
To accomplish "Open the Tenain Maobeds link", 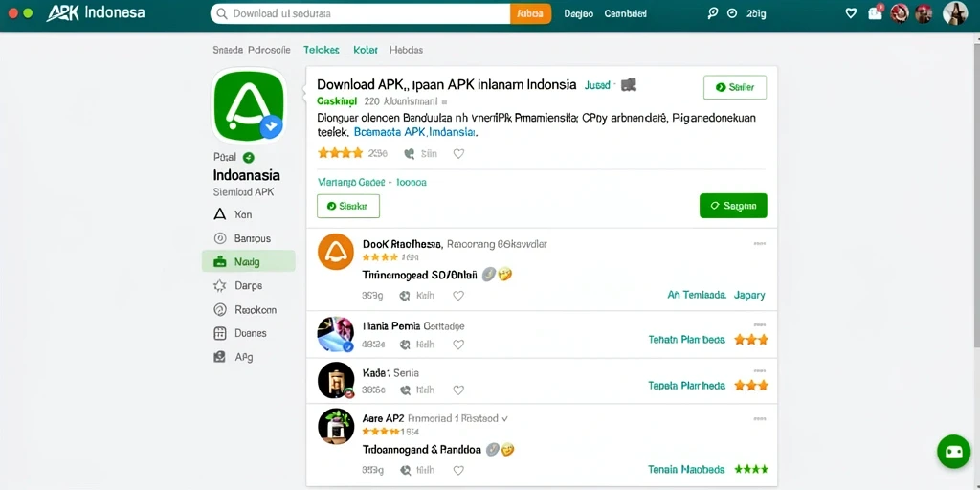I will pos(686,469).
